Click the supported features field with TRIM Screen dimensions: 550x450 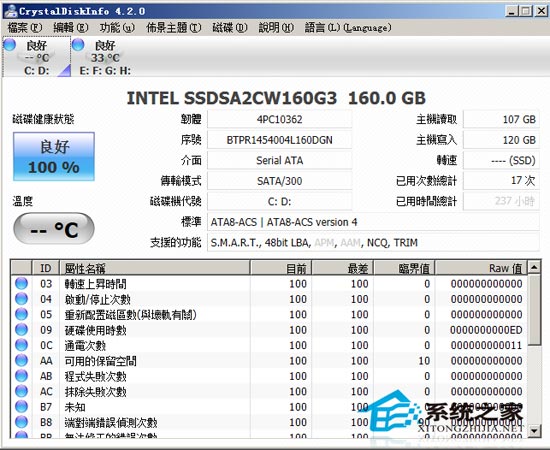click(373, 242)
